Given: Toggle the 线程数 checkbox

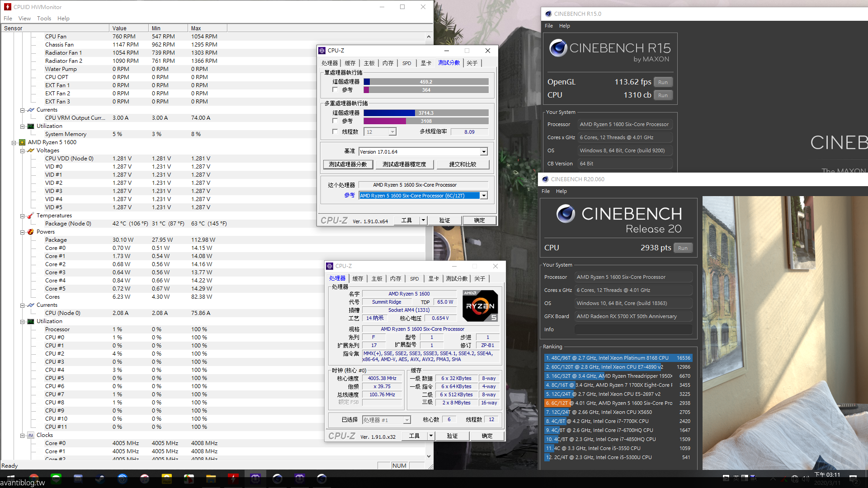Looking at the screenshot, I should coord(335,131).
